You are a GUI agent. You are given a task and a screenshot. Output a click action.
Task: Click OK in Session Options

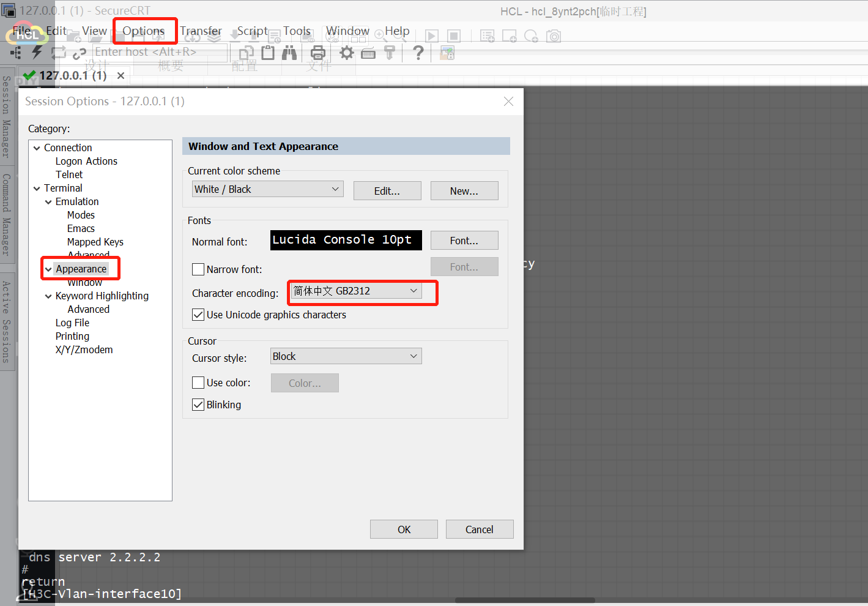click(404, 529)
